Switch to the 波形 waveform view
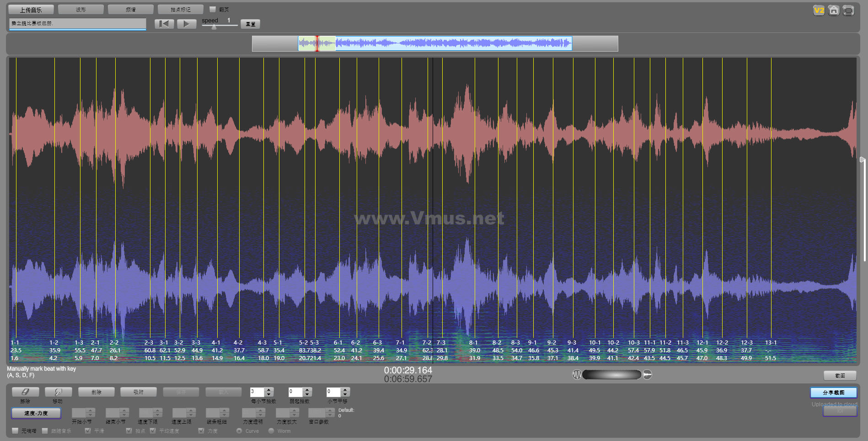 point(81,9)
